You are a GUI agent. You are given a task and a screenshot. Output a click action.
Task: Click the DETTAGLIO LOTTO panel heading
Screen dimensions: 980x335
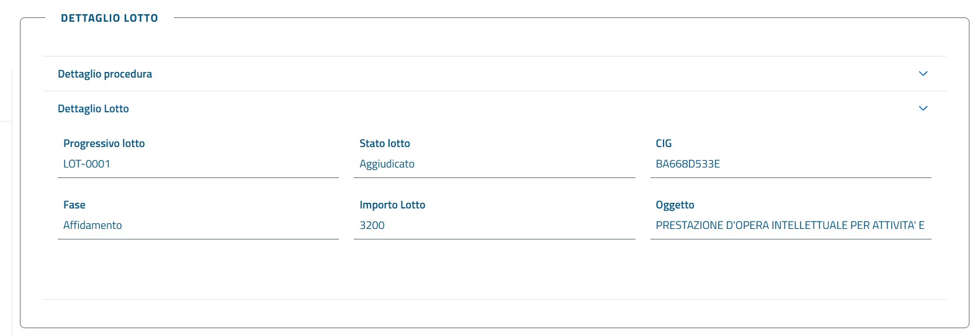109,18
